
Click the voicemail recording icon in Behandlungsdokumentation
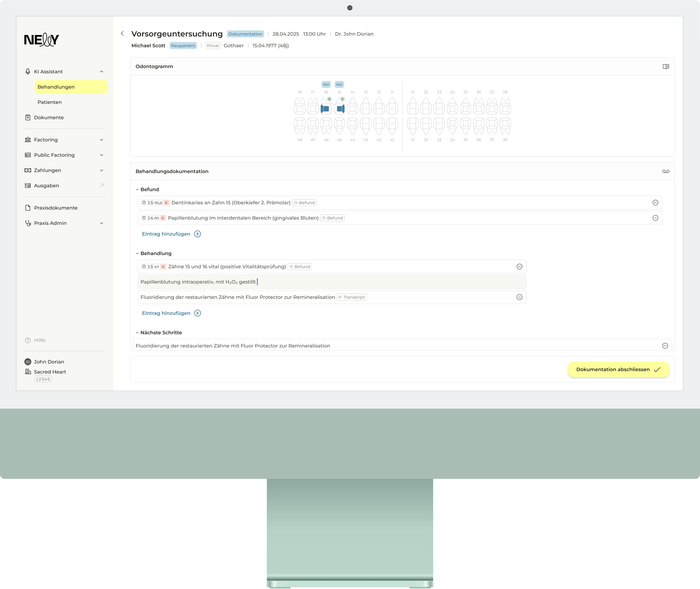pos(666,171)
